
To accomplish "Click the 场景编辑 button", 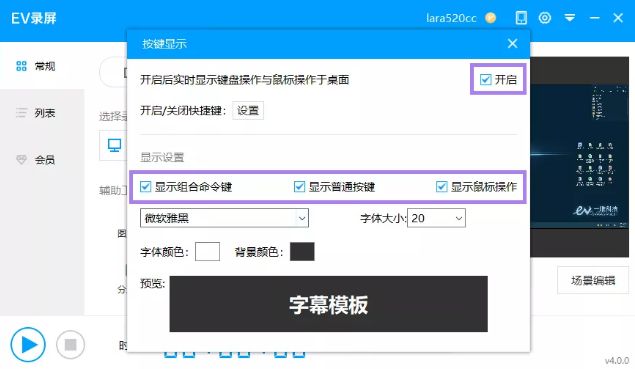I will click(593, 280).
